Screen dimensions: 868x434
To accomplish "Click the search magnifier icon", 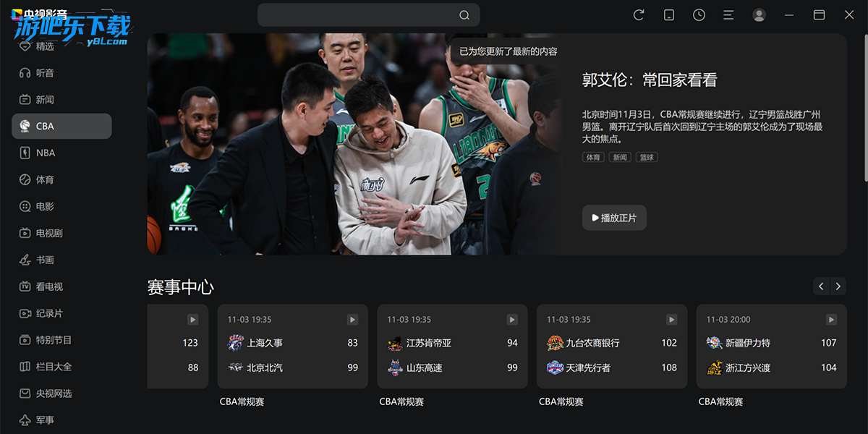I will point(464,15).
